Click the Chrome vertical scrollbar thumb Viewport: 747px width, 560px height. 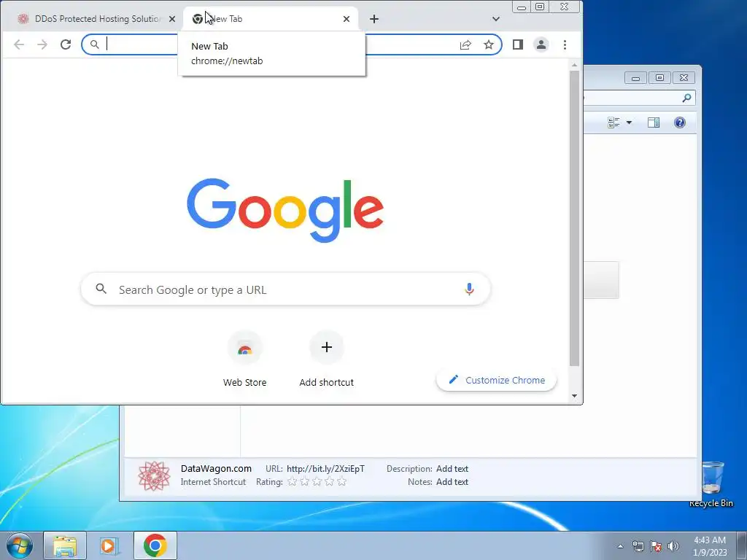(x=574, y=218)
